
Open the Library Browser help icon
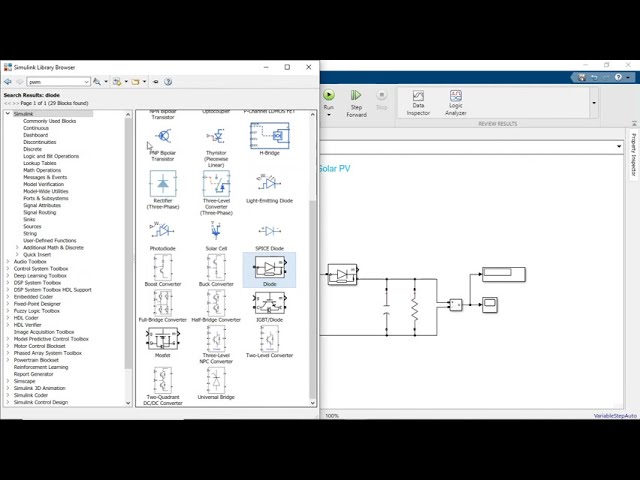[168, 82]
